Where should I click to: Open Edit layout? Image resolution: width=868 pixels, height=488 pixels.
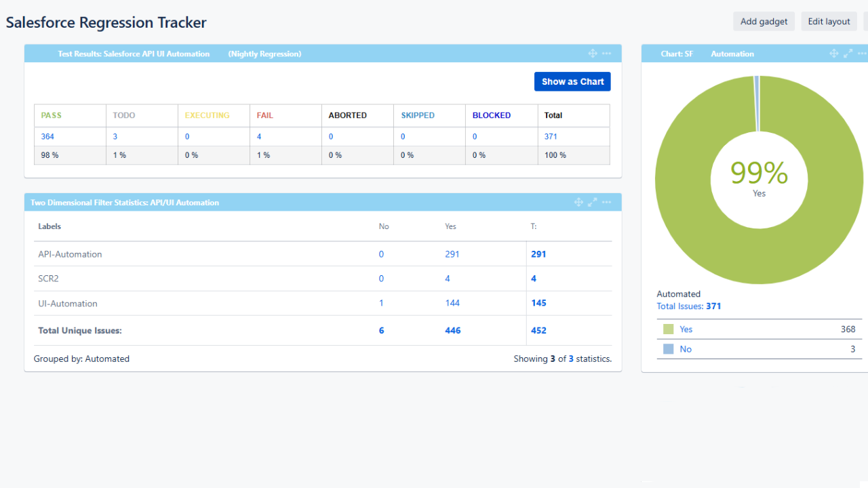point(829,21)
